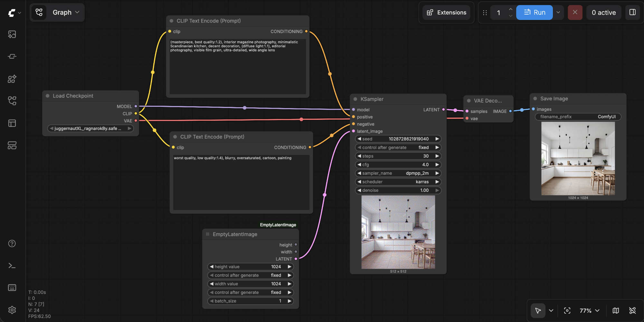Open the settings gear in sidebar
The width and height of the screenshot is (644, 322).
pos(12,310)
